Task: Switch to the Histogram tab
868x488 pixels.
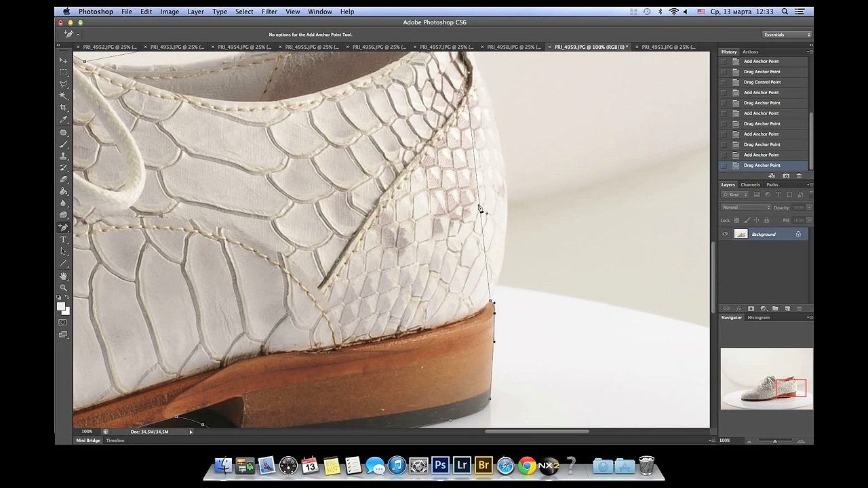Action: (758, 317)
